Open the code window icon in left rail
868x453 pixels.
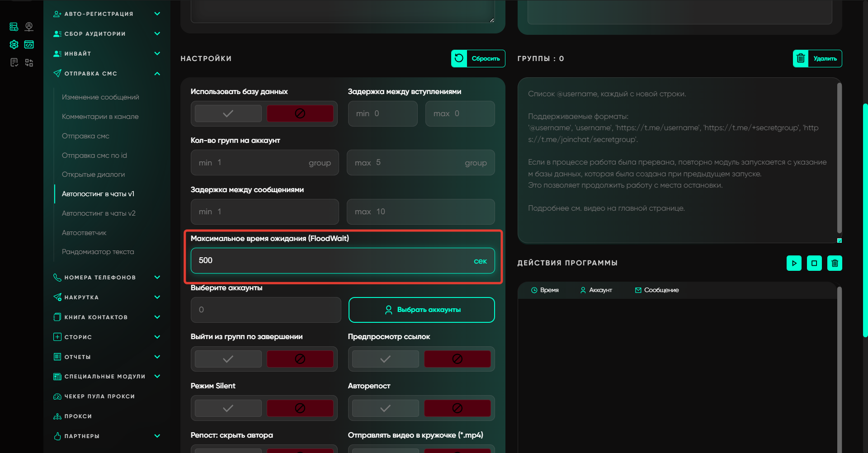click(x=29, y=45)
